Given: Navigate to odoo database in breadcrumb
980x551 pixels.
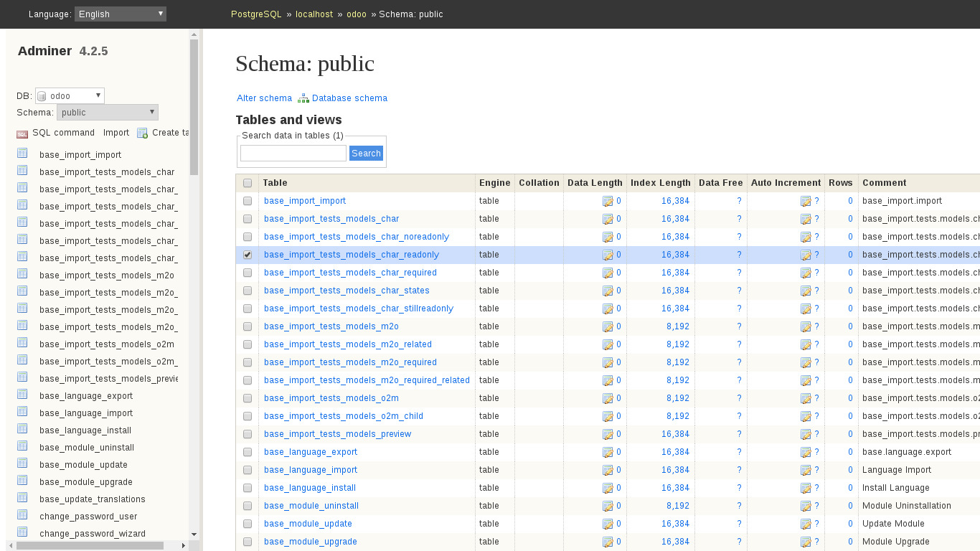Looking at the screenshot, I should (357, 14).
